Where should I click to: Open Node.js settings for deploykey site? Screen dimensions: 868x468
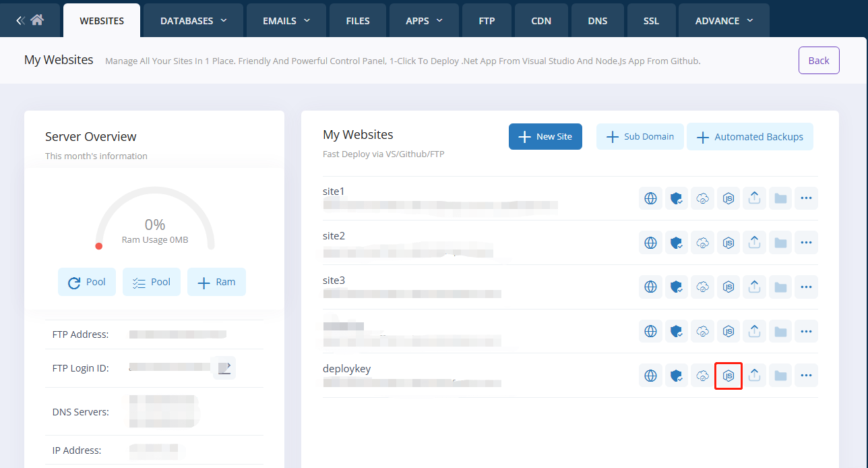pos(728,376)
